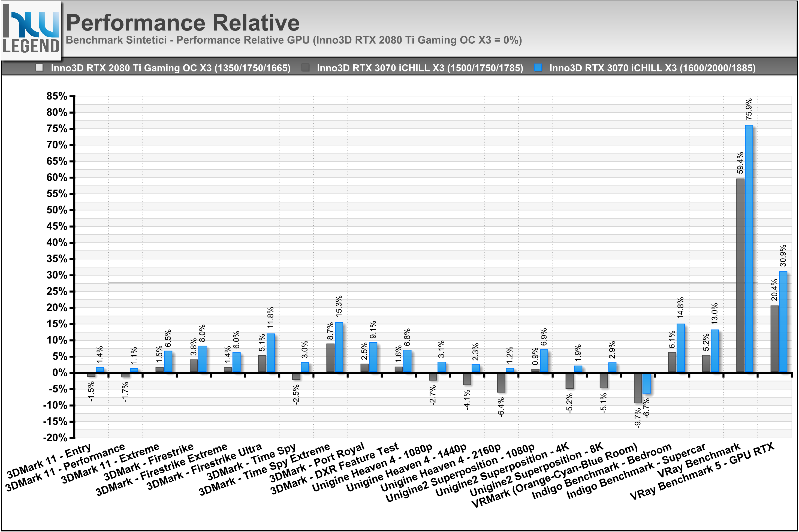799x532 pixels.
Task: Click the 11.8% value label
Action: (270, 318)
